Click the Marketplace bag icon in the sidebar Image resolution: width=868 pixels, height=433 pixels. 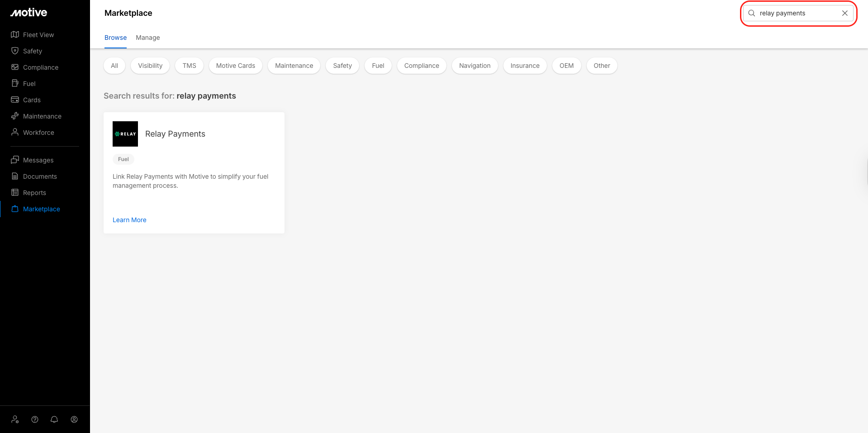point(15,209)
